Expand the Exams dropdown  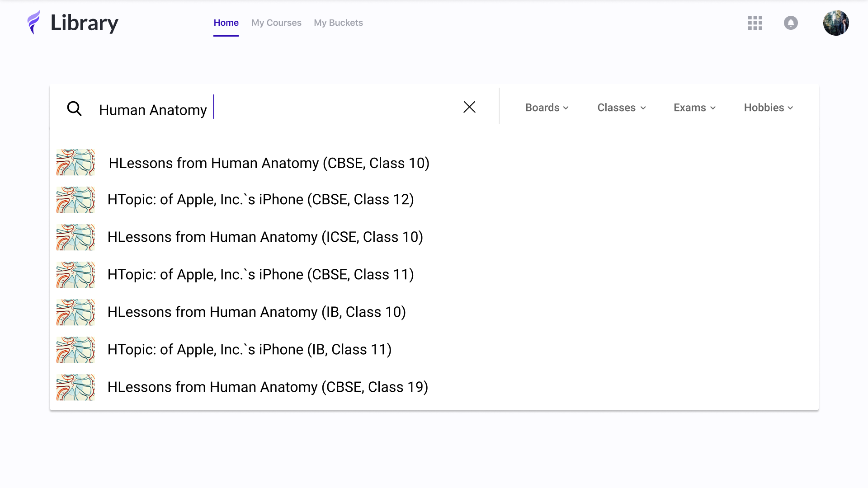click(694, 108)
